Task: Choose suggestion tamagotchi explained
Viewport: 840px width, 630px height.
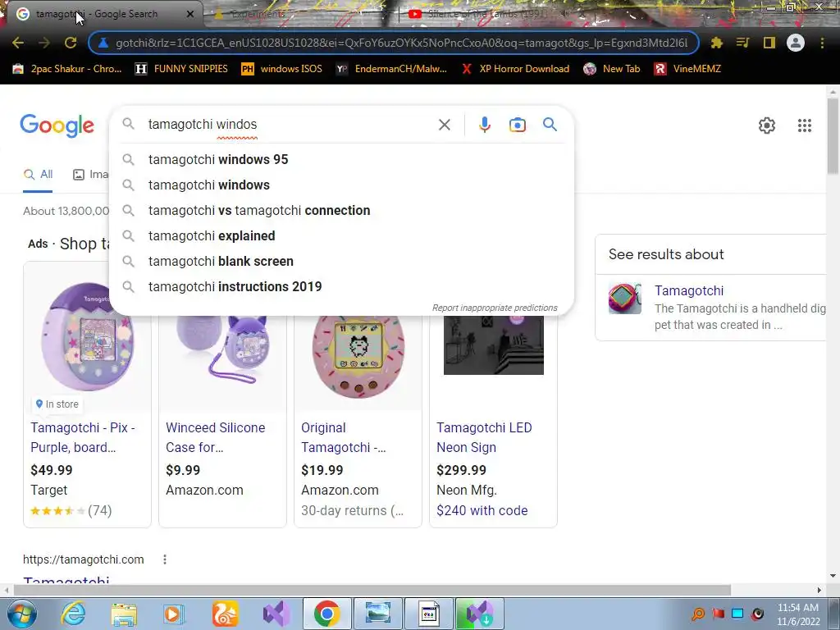Action: (x=341, y=235)
